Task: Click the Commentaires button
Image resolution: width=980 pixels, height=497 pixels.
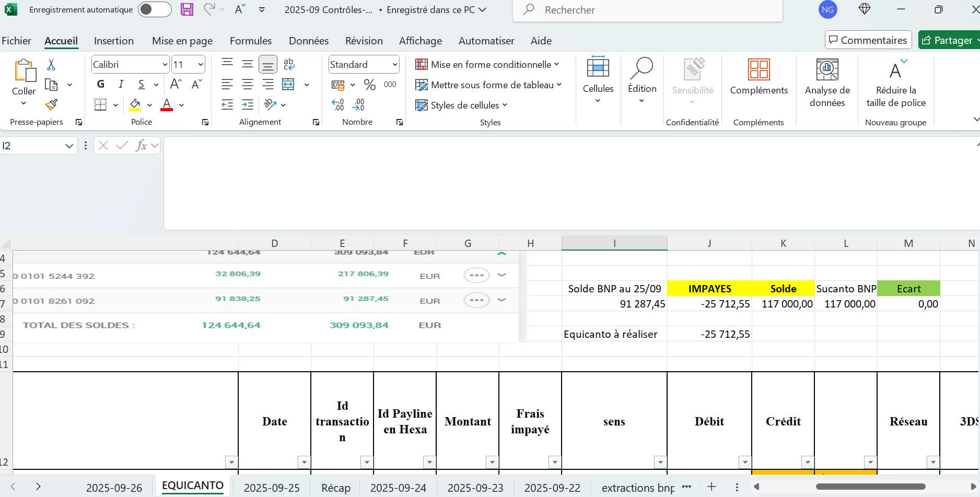Action: [868, 40]
